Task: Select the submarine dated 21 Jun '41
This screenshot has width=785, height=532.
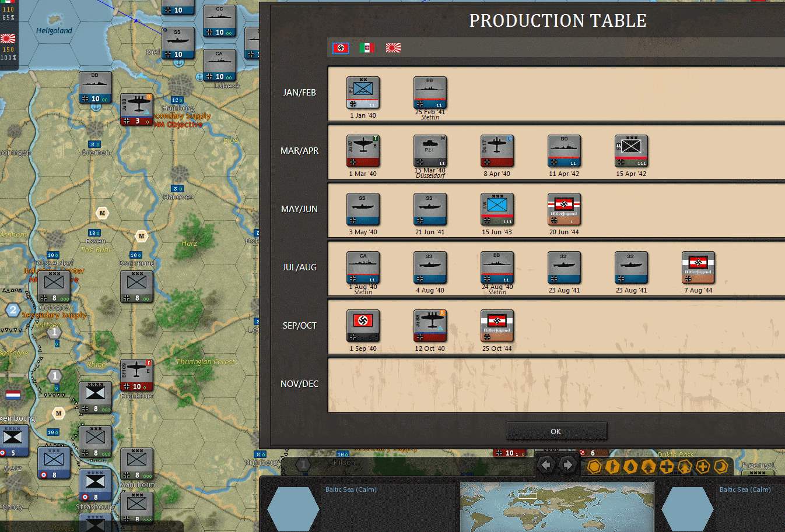Action: [x=430, y=210]
